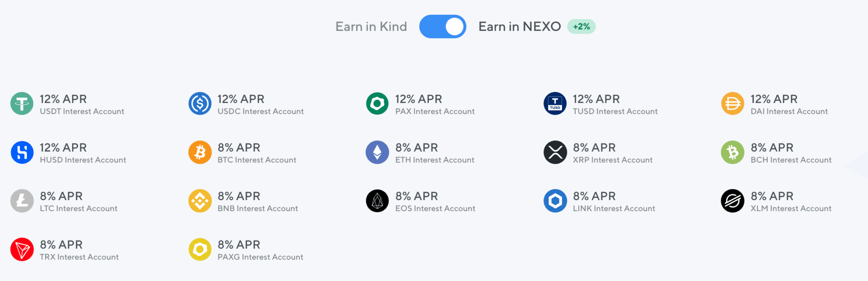
Task: Open the PAXG Interest Account link
Action: pyautogui.click(x=260, y=257)
